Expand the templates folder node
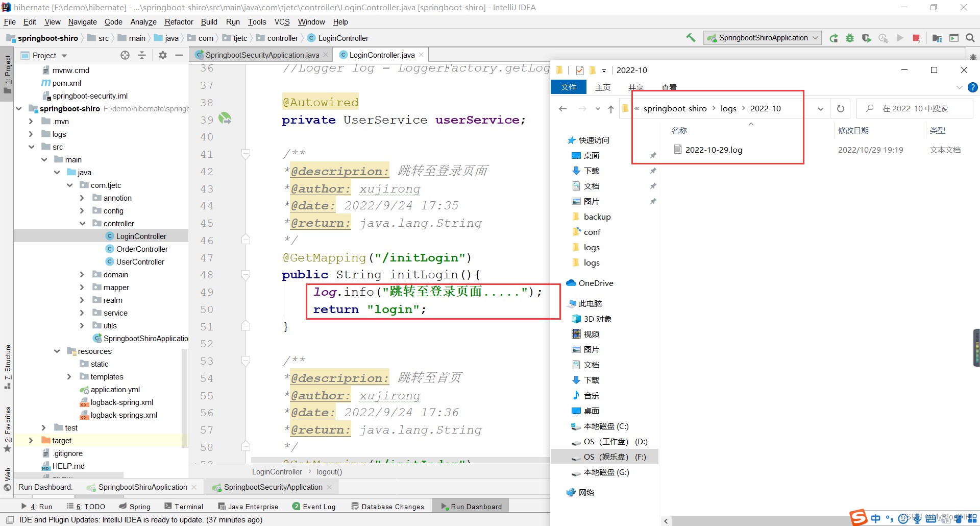Screen dimensions: 980x526 point(69,376)
